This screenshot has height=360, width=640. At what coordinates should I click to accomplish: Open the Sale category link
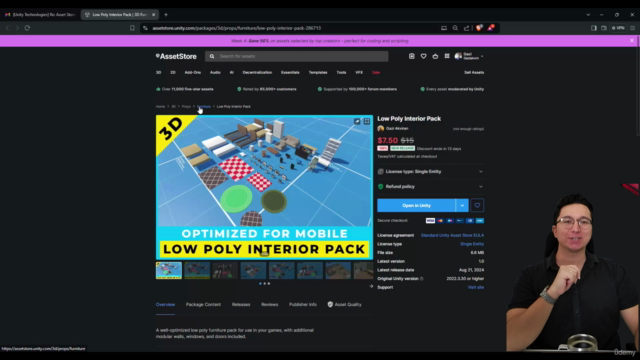pos(376,73)
